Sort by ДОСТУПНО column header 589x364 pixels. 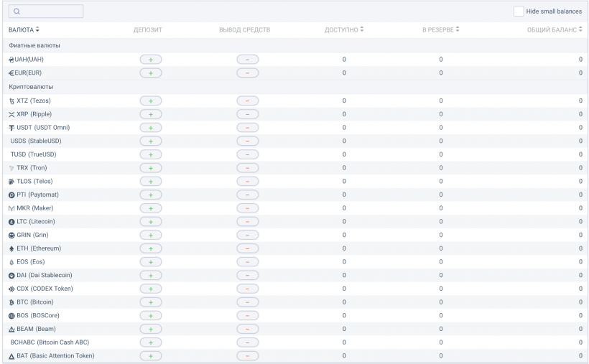344,29
